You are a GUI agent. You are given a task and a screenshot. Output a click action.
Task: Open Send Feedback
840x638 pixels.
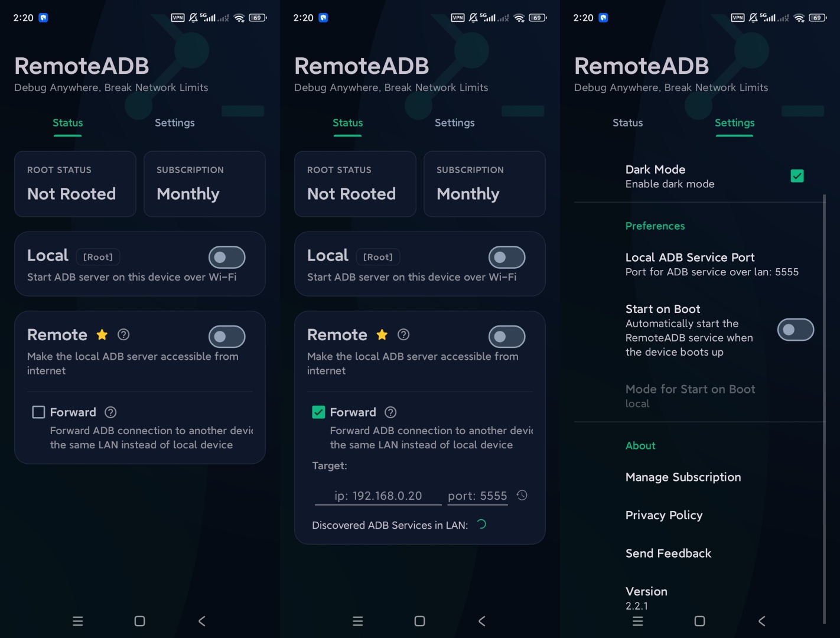[669, 554]
